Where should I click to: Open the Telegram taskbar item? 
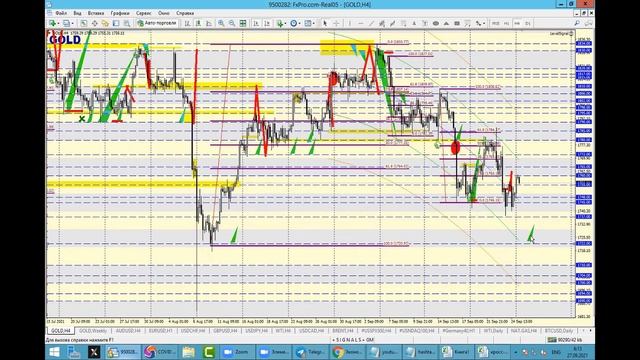pyautogui.click(x=310, y=352)
